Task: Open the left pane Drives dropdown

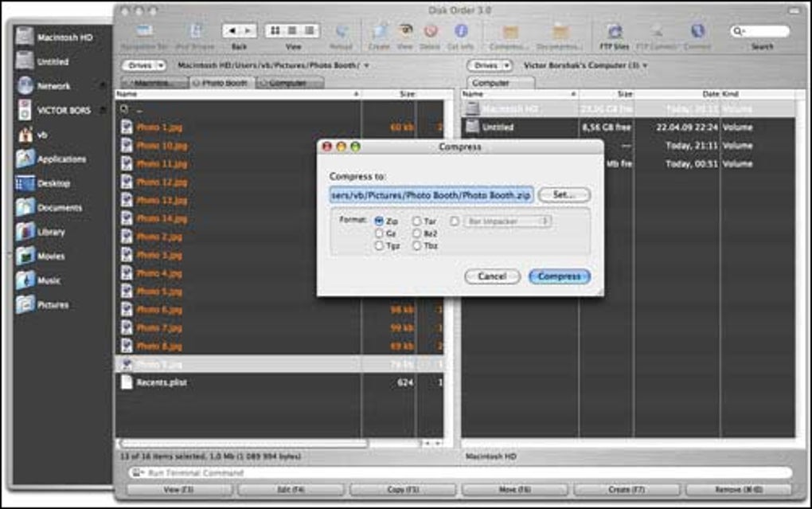Action: pyautogui.click(x=144, y=65)
